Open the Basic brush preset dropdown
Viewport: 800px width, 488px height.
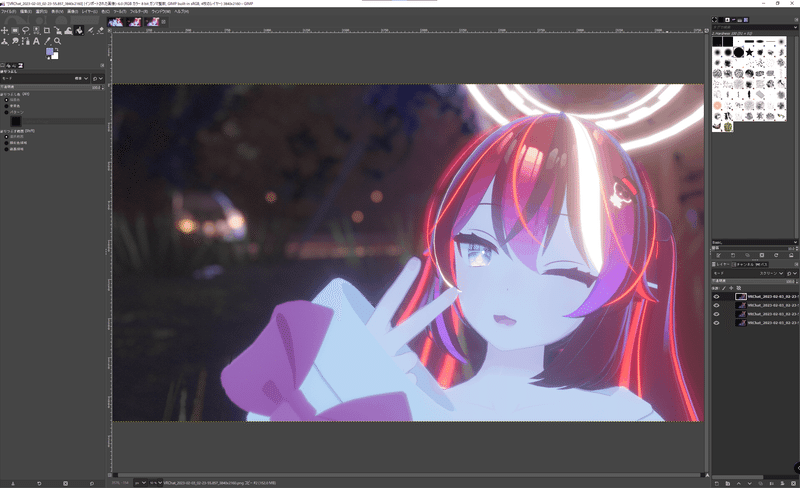pos(755,242)
